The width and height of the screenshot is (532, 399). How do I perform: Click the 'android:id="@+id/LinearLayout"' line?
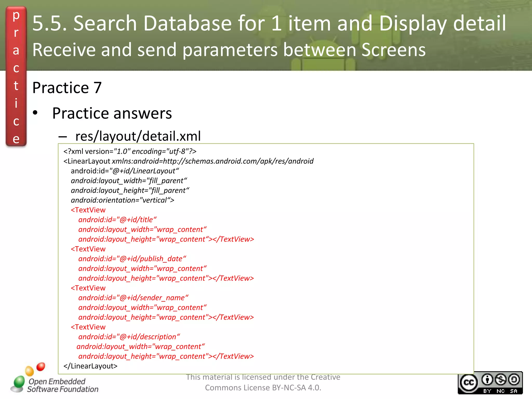click(125, 171)
